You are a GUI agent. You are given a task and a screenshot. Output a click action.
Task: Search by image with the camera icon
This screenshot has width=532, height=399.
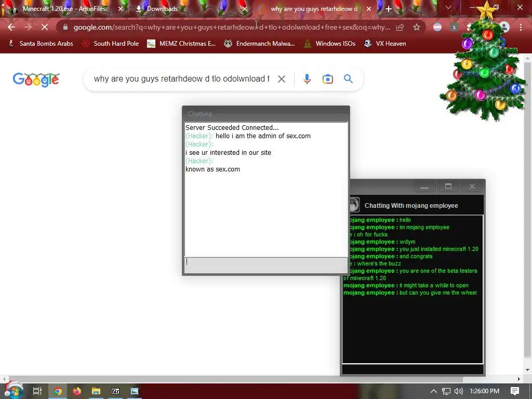click(x=327, y=79)
